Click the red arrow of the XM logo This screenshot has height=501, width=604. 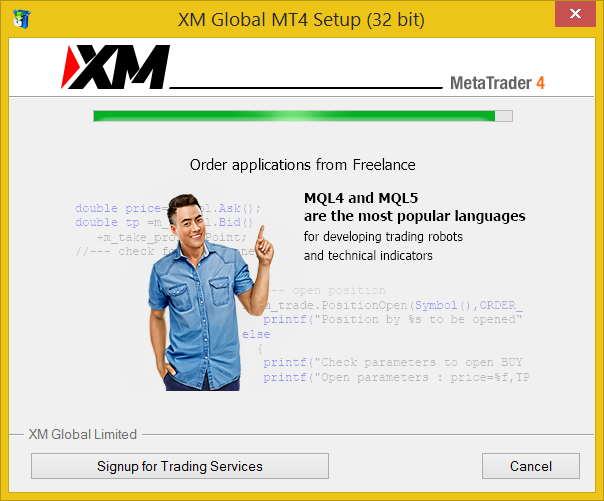tap(70, 67)
